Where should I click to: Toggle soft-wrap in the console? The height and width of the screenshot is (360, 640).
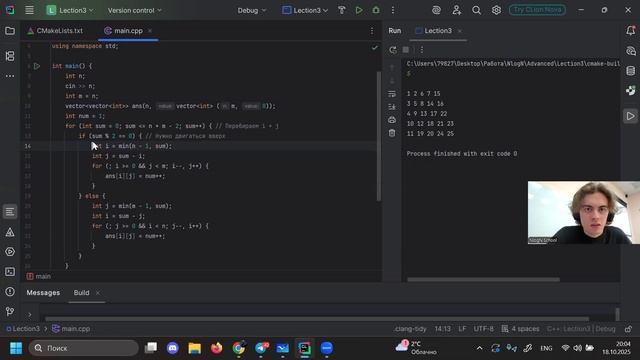point(392,94)
